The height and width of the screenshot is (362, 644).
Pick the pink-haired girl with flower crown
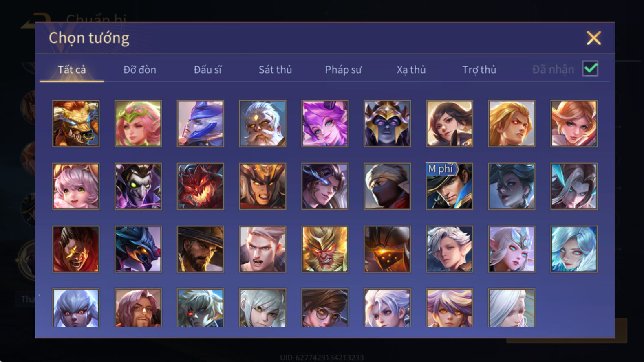pyautogui.click(x=138, y=124)
